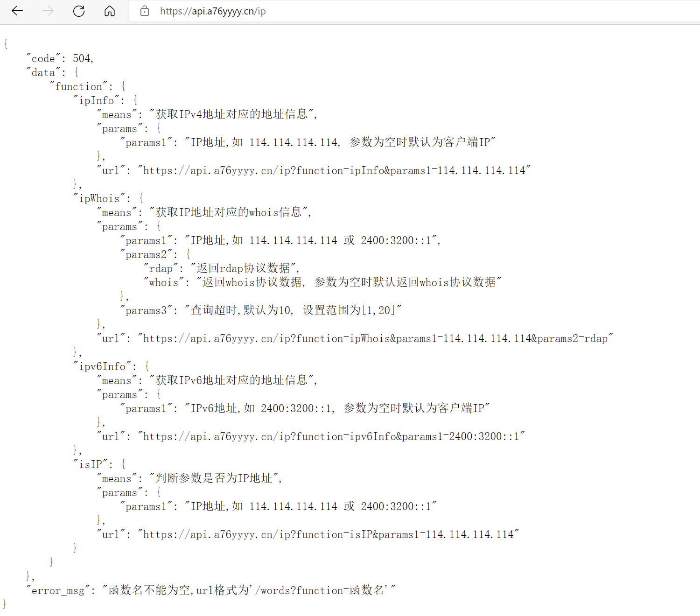Reload the page with the refresh icon
The height and width of the screenshot is (616, 700).
tap(79, 11)
